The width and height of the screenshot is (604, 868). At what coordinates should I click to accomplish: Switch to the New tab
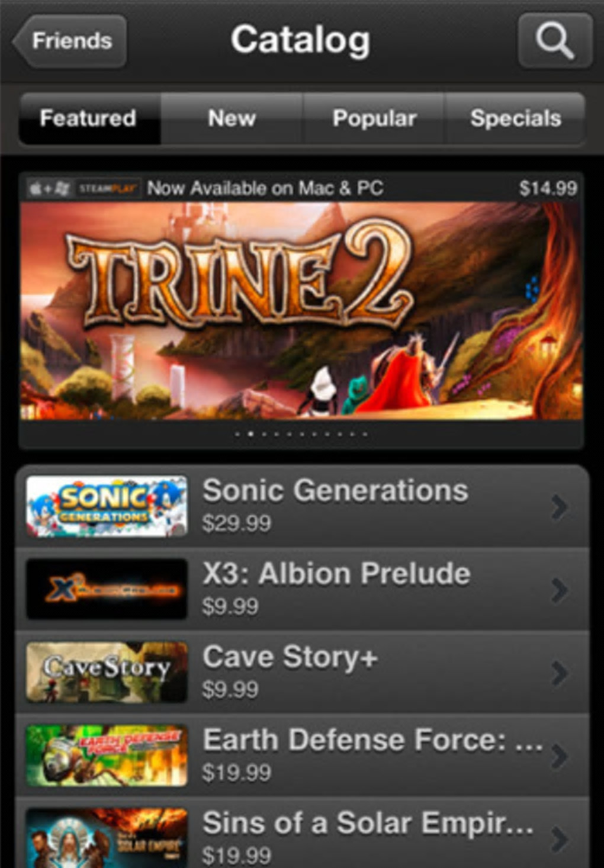pos(232,118)
